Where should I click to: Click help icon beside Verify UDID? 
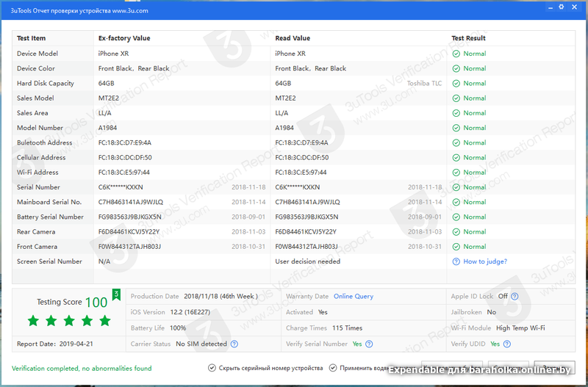tap(507, 344)
